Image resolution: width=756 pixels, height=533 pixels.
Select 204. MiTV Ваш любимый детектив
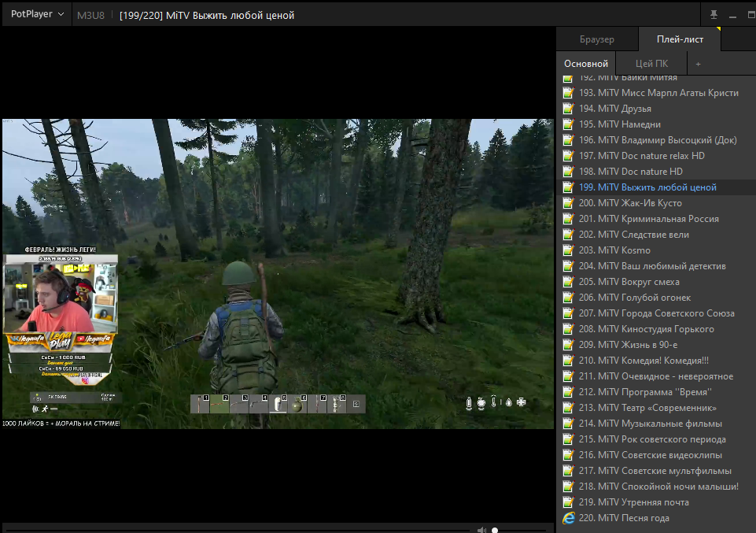point(656,266)
